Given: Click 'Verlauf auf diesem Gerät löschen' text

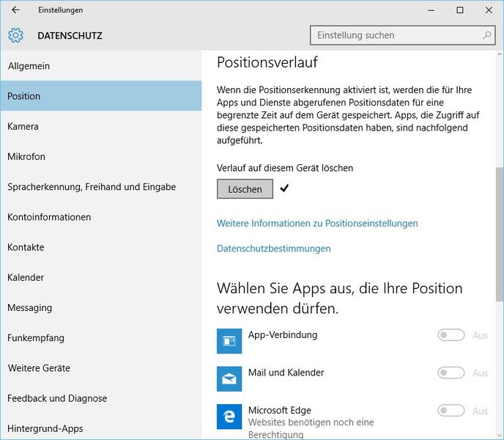Looking at the screenshot, I should coord(285,168).
